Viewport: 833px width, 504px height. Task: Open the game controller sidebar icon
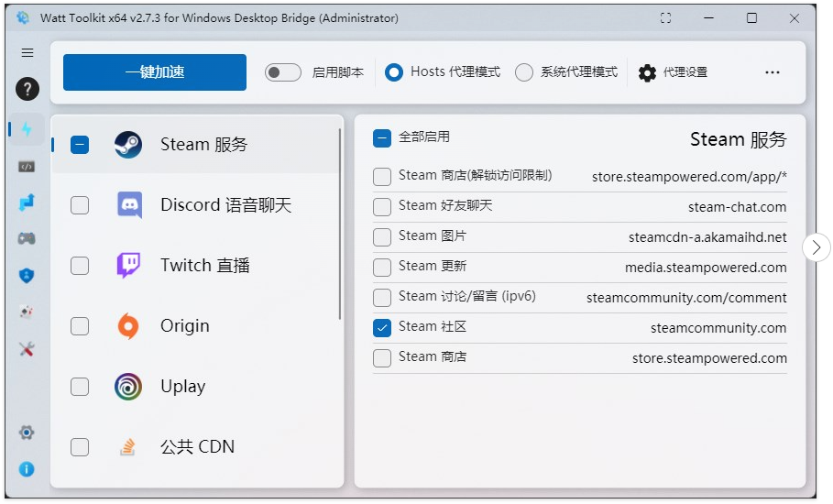(27, 238)
